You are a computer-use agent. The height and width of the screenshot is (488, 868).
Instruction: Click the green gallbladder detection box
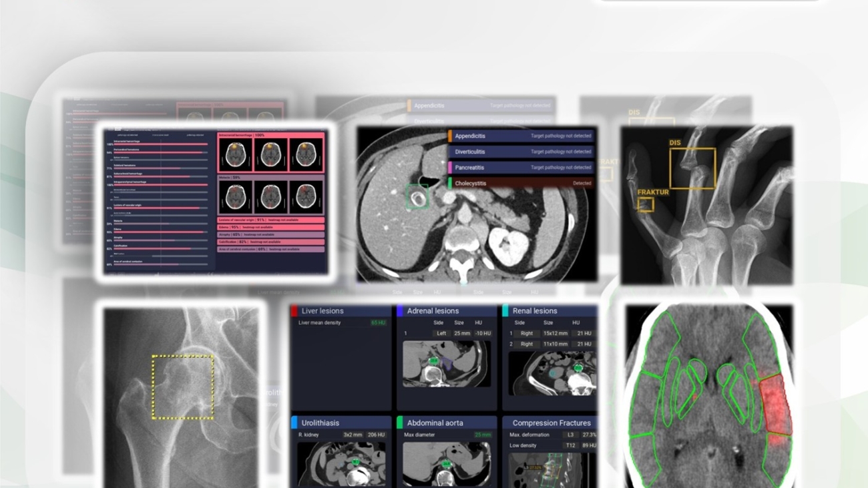click(418, 197)
